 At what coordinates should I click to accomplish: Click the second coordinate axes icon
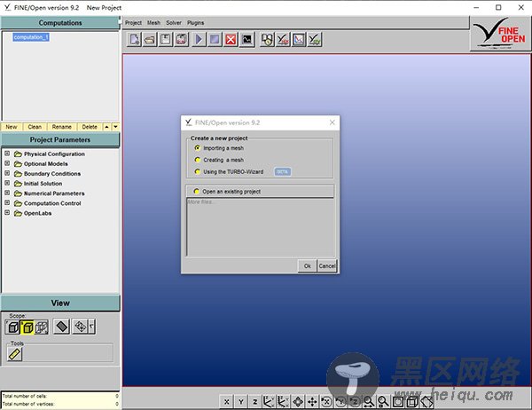[284, 402]
